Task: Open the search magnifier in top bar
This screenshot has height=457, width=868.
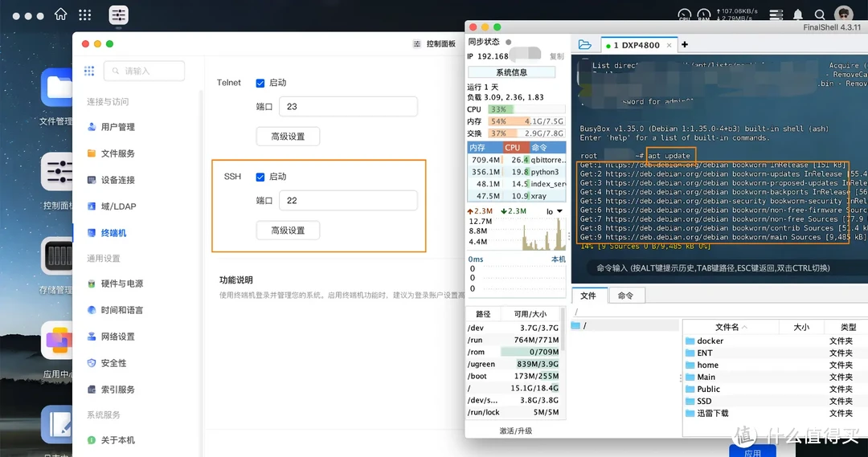Action: click(820, 14)
